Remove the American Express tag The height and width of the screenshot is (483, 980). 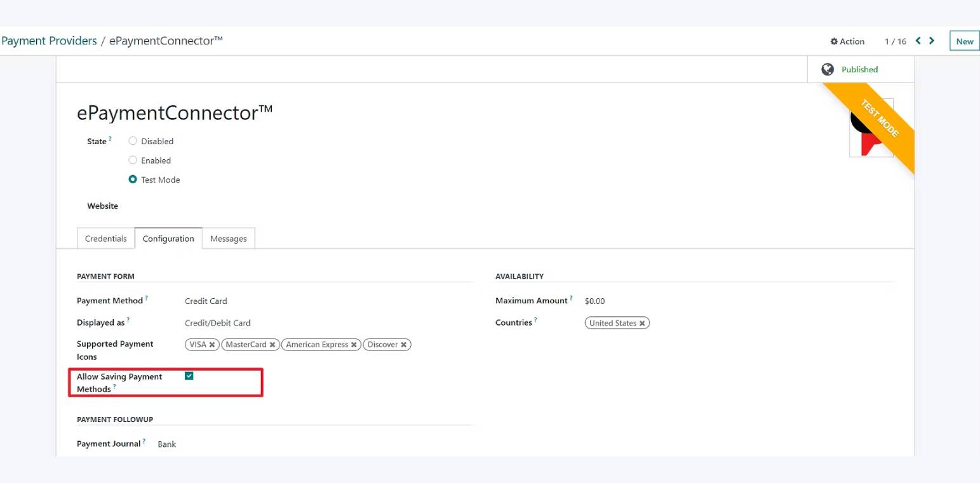tap(354, 345)
